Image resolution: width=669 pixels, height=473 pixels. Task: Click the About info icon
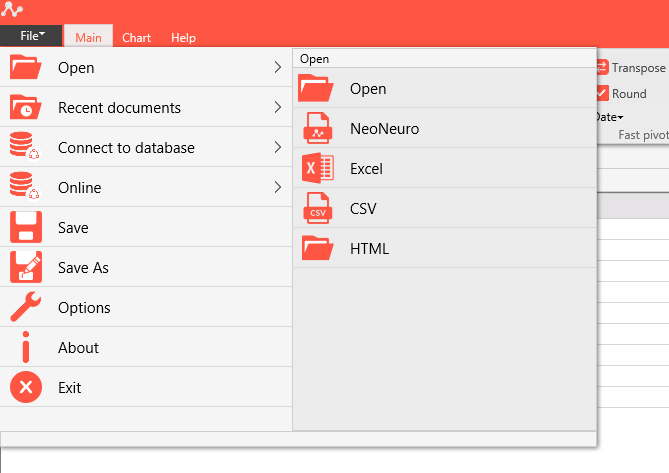pyautogui.click(x=26, y=347)
